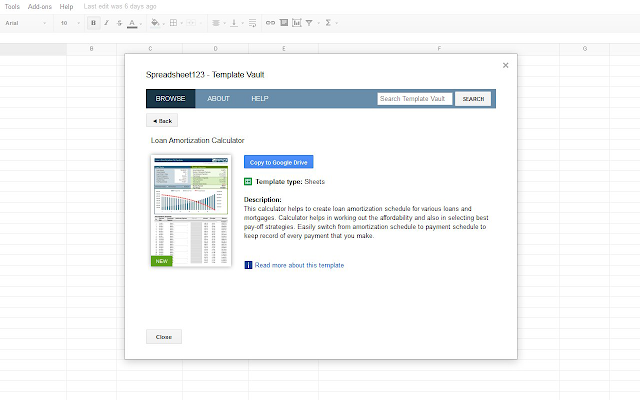640x400 pixels.
Task: Open the Loan Amortization Calculator thumbnail
Action: [x=191, y=211]
